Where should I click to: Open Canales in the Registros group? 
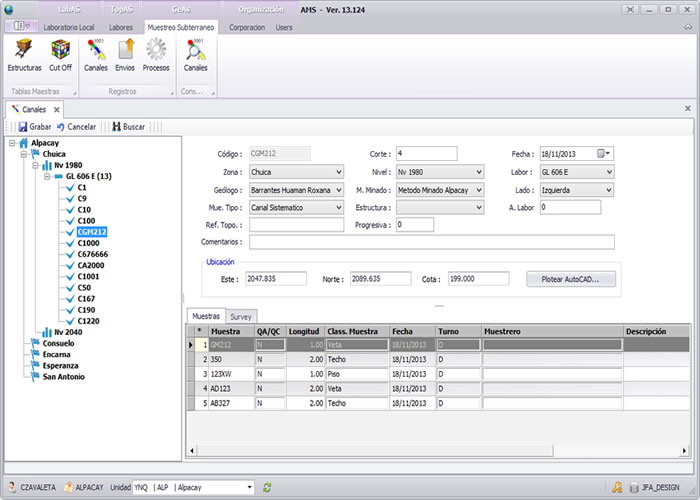point(96,49)
